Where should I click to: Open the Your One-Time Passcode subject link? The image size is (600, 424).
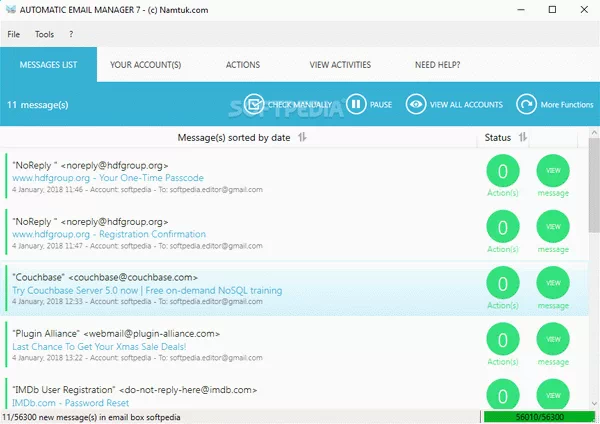coord(108,178)
